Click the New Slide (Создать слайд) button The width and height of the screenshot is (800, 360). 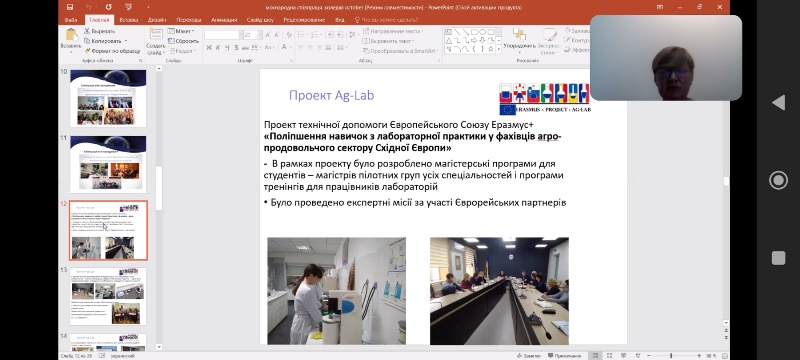coord(156,41)
